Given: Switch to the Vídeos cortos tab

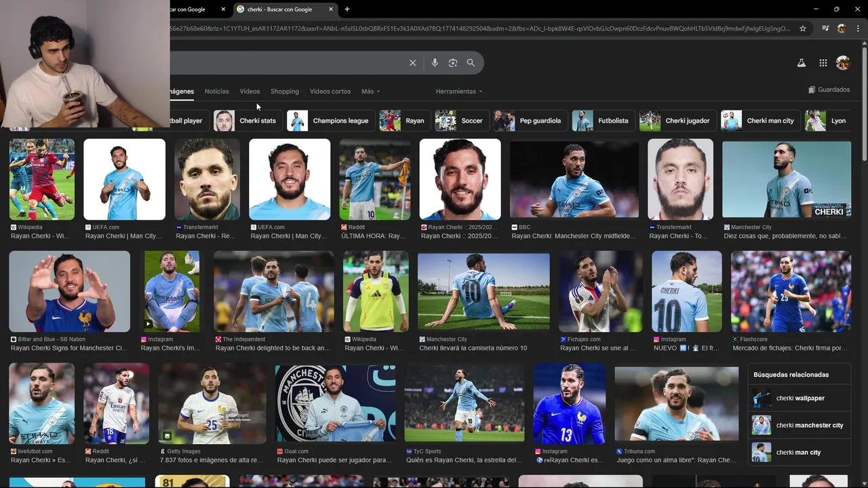Looking at the screenshot, I should tap(330, 91).
